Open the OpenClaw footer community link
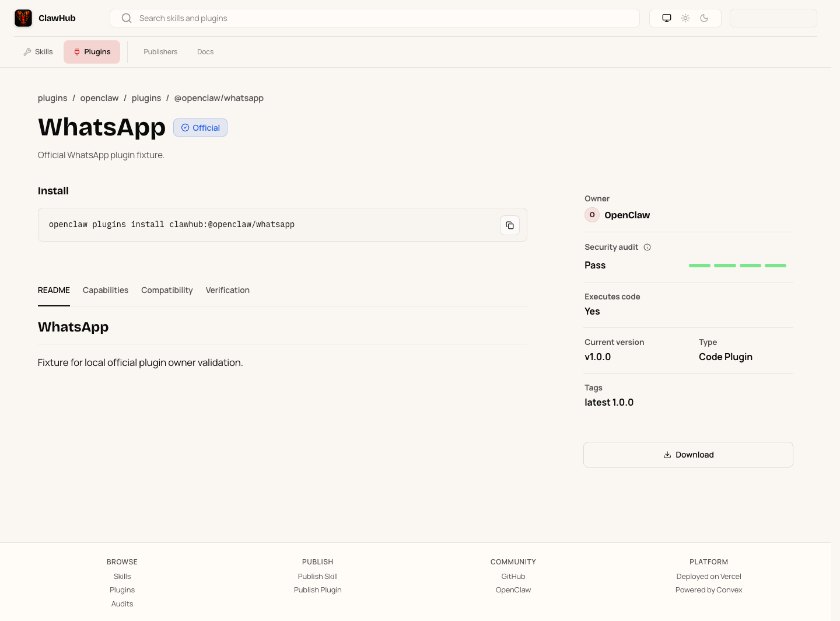This screenshot has height=621, width=840. coord(513,590)
